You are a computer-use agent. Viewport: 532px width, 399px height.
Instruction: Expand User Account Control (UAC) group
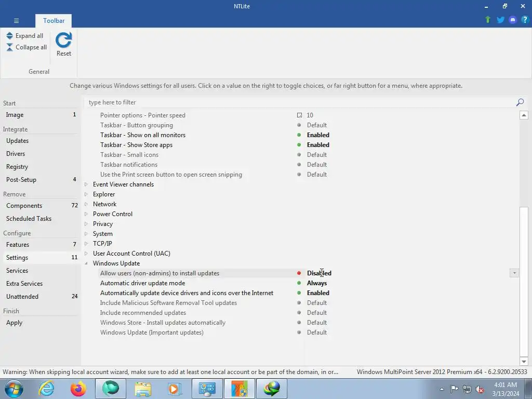point(86,253)
